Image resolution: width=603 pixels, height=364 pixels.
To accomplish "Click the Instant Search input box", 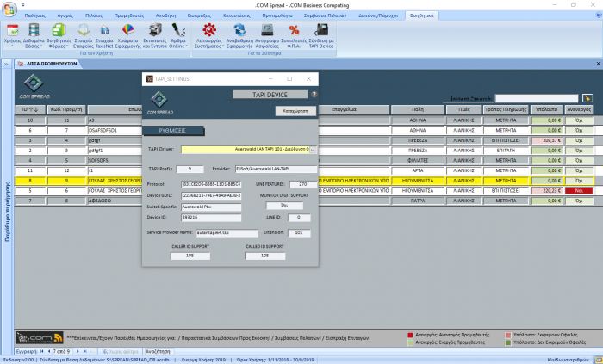I will 537,99.
